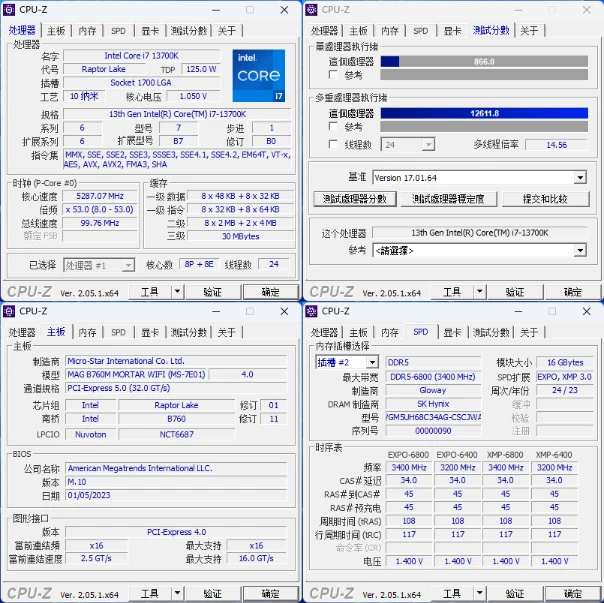
Task: Click CPU-Z app icon in top-left window title
Action: click(9, 10)
